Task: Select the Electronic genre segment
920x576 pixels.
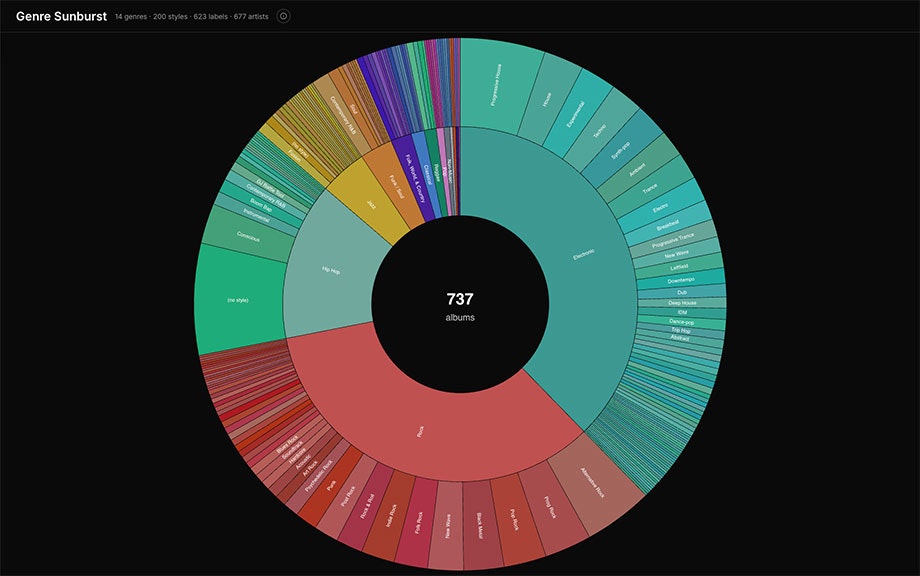Action: pyautogui.click(x=584, y=255)
